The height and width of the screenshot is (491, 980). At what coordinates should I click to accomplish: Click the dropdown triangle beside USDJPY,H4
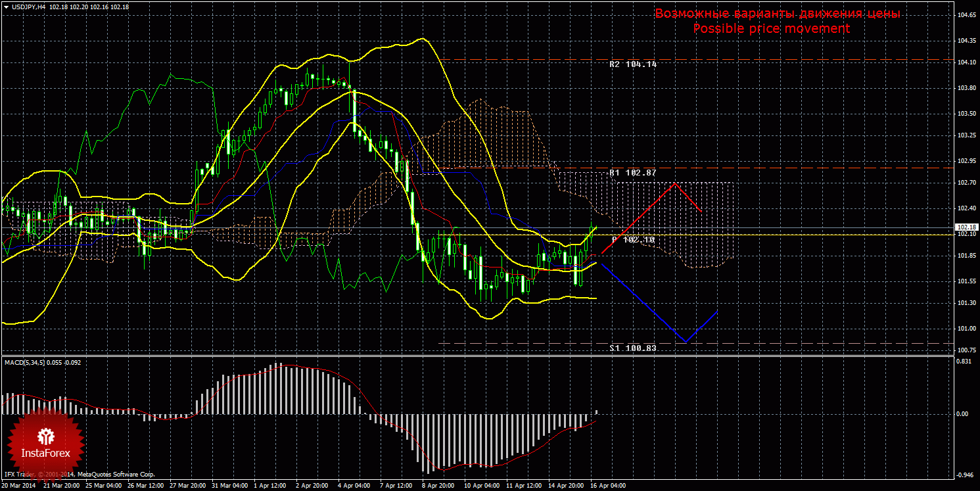coord(6,7)
